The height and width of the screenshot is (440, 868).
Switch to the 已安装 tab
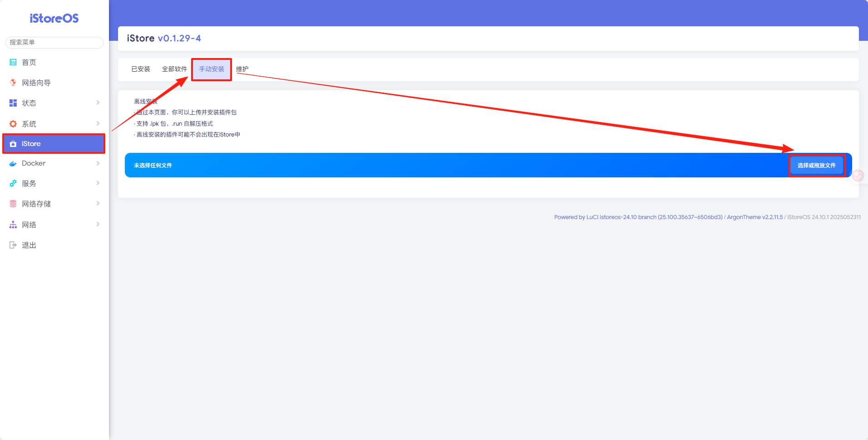141,69
